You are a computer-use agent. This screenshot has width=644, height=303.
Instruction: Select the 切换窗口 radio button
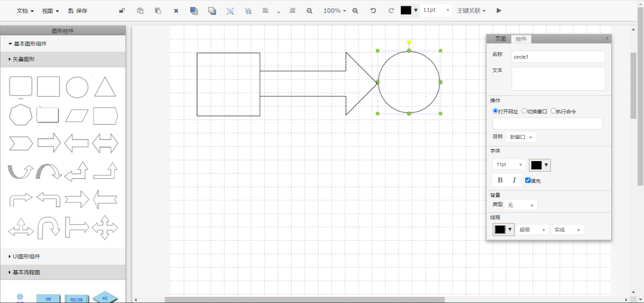[524, 111]
